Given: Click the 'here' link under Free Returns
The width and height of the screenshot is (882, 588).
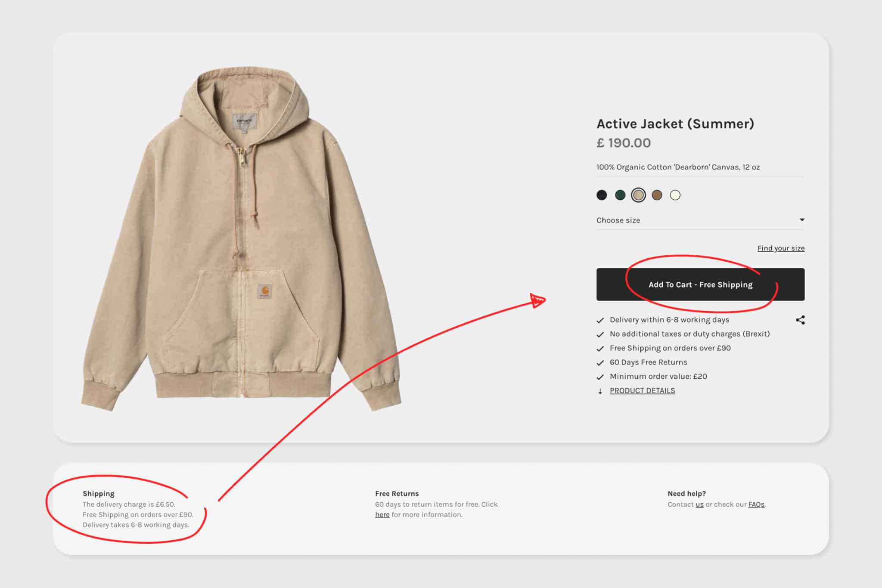Looking at the screenshot, I should (x=382, y=514).
